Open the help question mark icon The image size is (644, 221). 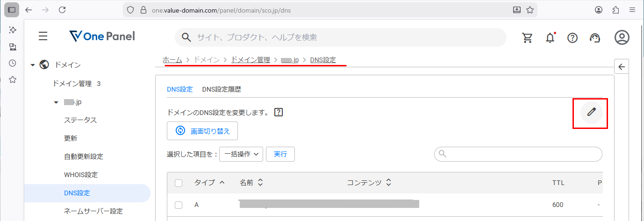(572, 38)
